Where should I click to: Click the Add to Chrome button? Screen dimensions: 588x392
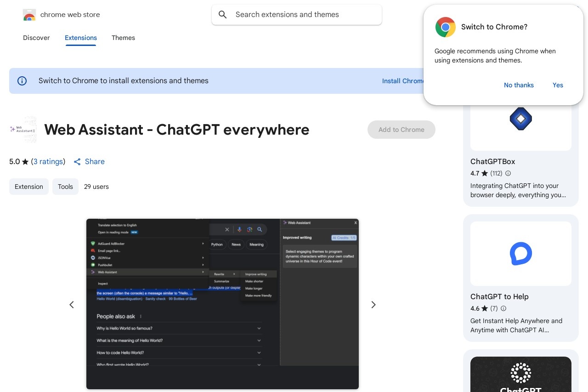point(401,130)
